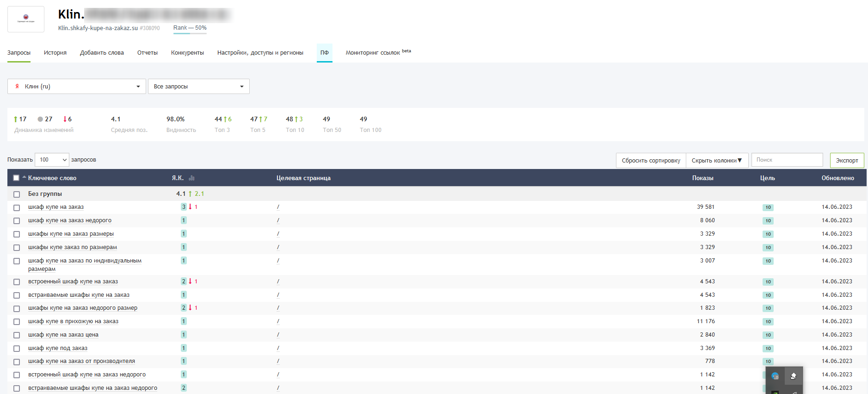Click position badge 3 for шкаф купе на заказ

[x=184, y=207]
